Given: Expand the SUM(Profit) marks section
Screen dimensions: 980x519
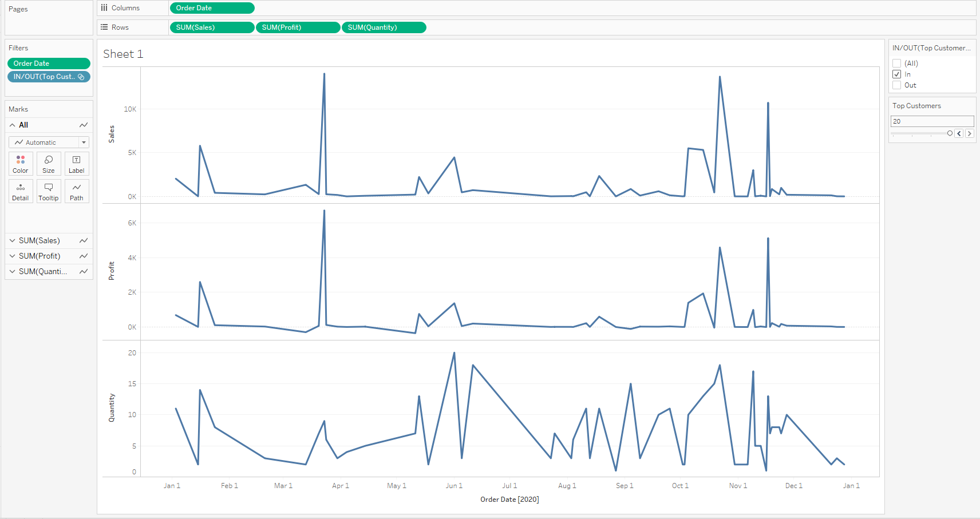Looking at the screenshot, I should (x=13, y=256).
